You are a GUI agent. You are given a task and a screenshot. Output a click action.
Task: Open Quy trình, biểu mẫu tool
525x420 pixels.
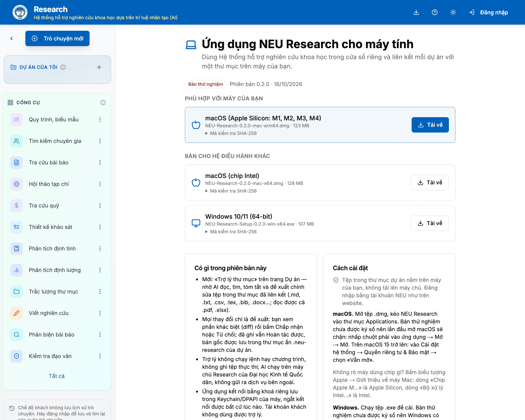pos(54,120)
